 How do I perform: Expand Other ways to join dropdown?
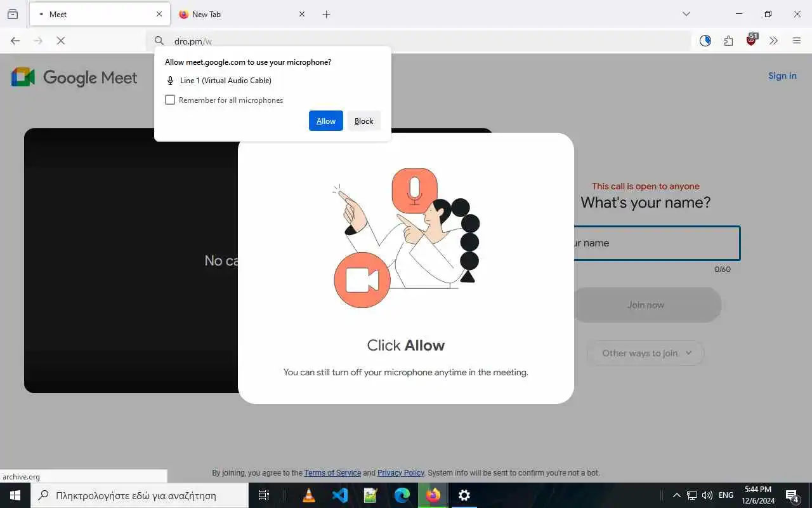646,353
